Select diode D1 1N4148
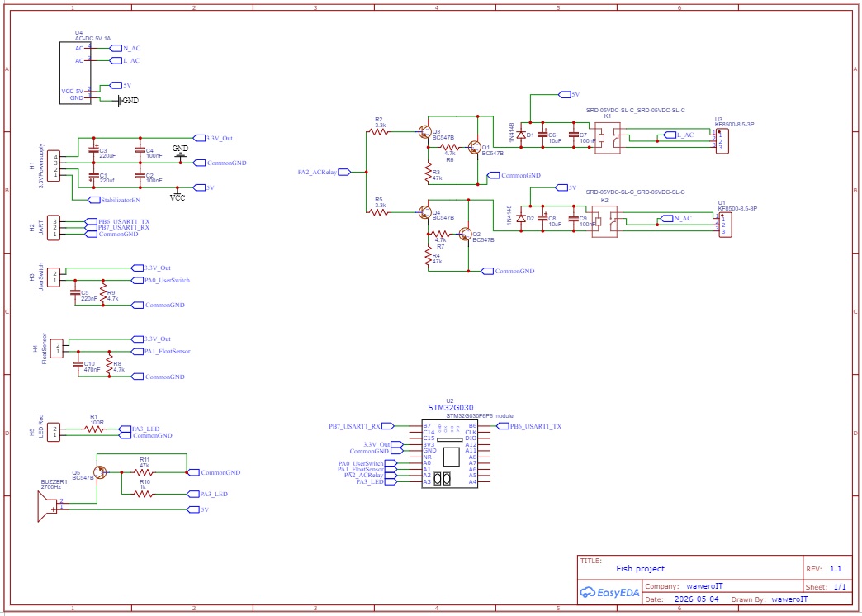Screen dimensions: 862x616 pos(521,135)
